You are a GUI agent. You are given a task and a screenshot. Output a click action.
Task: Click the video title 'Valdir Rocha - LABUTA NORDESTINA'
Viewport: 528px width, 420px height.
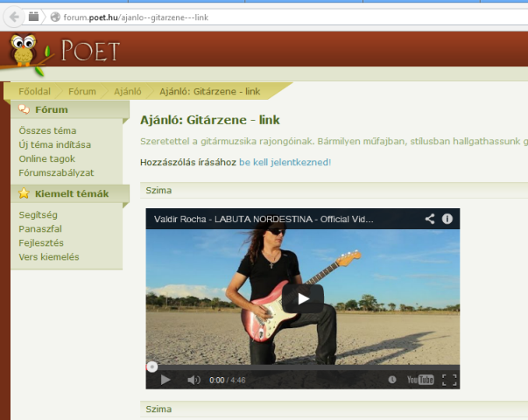click(264, 220)
